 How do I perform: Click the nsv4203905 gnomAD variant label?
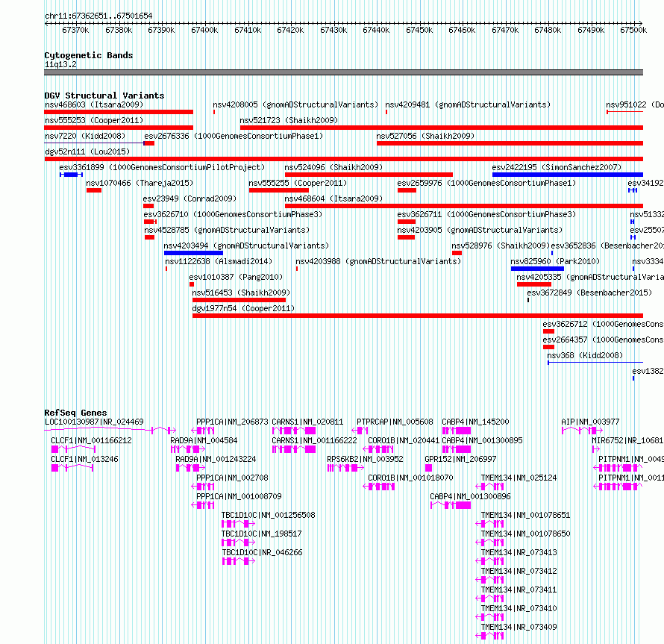point(480,230)
